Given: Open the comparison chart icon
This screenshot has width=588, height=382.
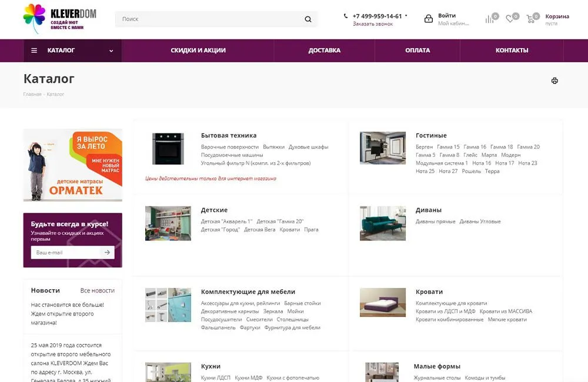Looking at the screenshot, I should point(489,19).
